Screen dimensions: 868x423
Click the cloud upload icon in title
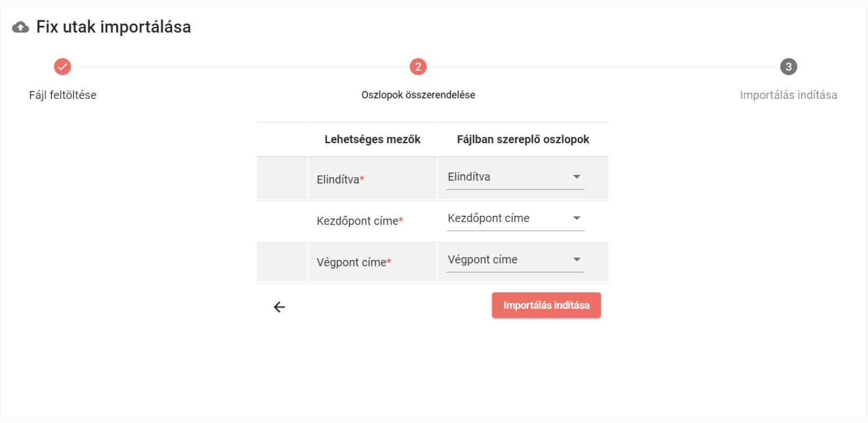[20, 27]
